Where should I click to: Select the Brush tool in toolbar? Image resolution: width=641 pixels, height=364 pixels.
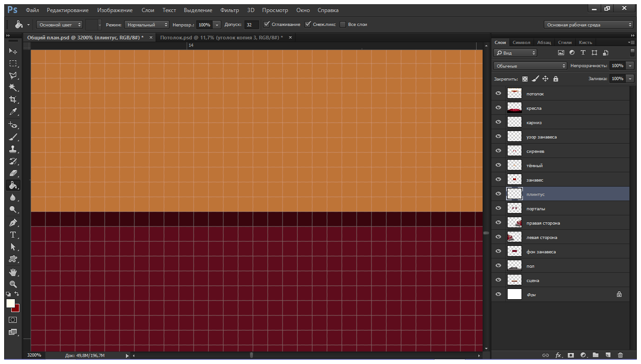coord(13,137)
